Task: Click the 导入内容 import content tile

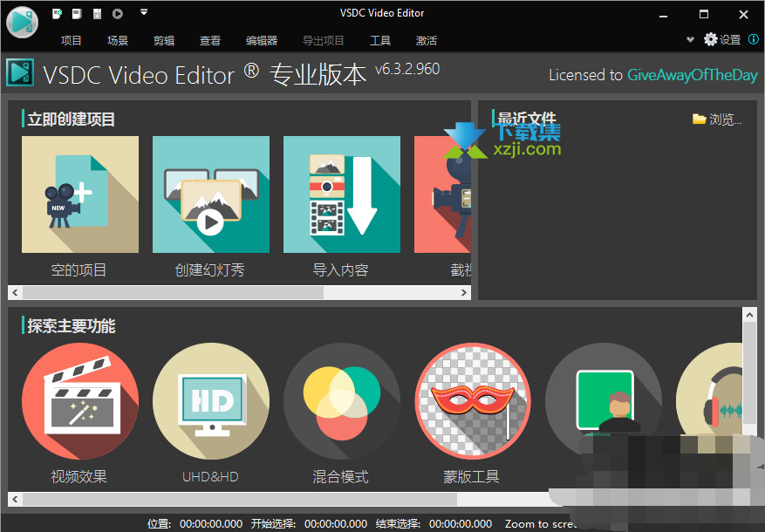Action: (342, 194)
